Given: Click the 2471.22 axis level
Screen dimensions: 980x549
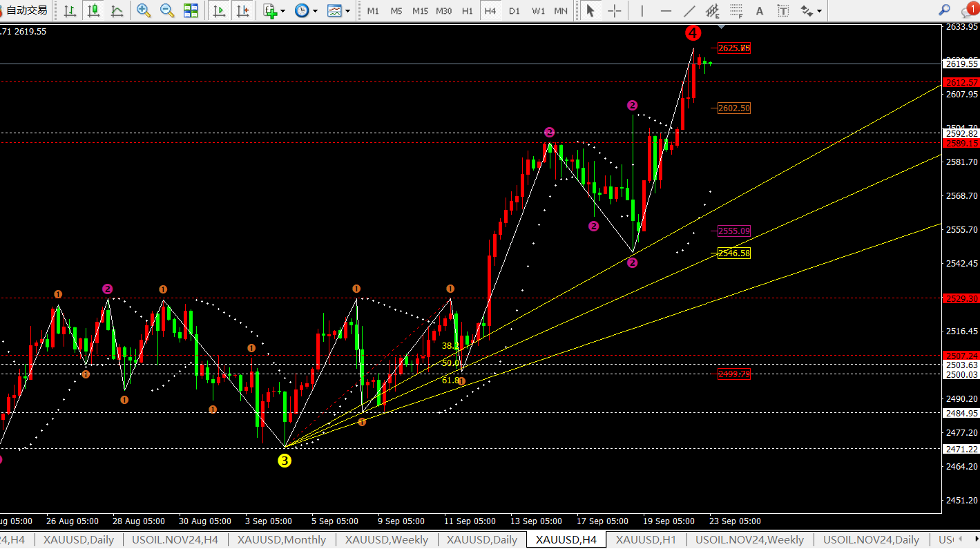Looking at the screenshot, I should point(961,449).
